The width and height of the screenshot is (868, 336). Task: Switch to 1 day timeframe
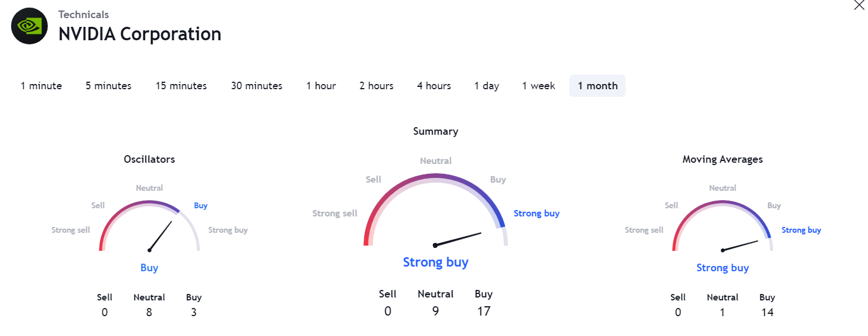(x=486, y=86)
